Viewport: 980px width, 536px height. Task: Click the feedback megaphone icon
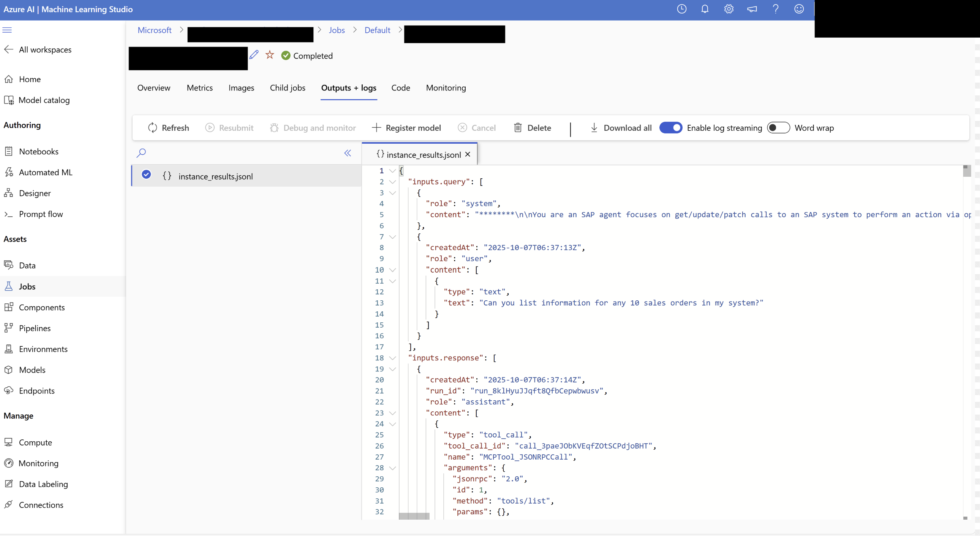pyautogui.click(x=752, y=9)
